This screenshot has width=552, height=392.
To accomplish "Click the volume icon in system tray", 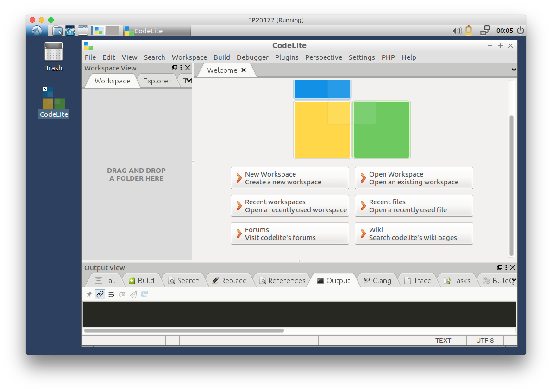I will pos(456,31).
